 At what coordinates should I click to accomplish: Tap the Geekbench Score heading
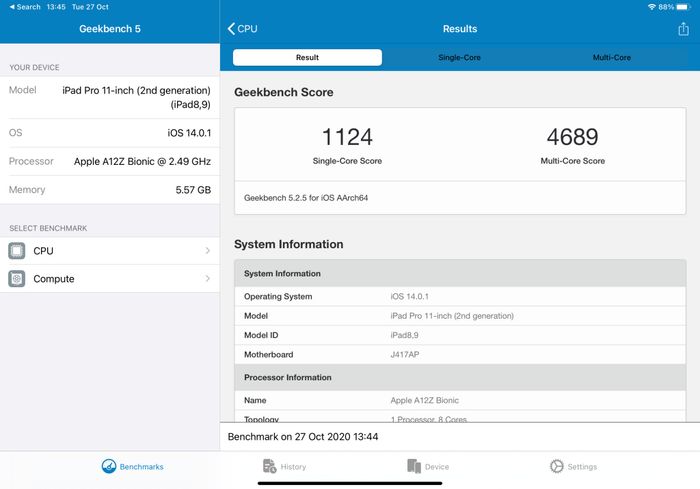click(284, 92)
